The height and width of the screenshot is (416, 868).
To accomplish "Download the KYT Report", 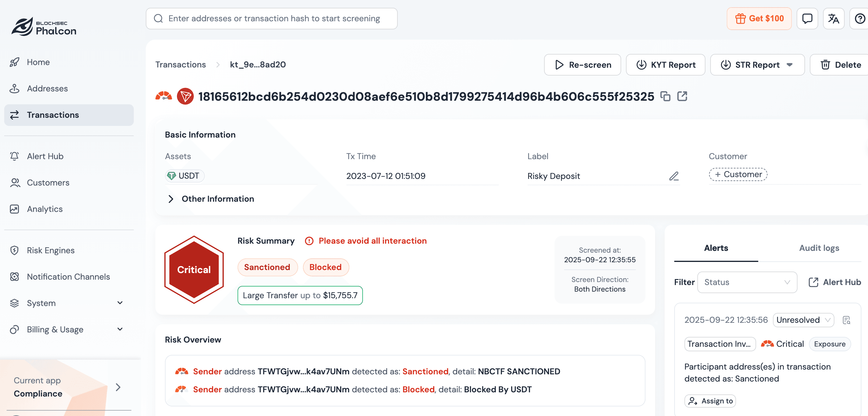I will (666, 65).
